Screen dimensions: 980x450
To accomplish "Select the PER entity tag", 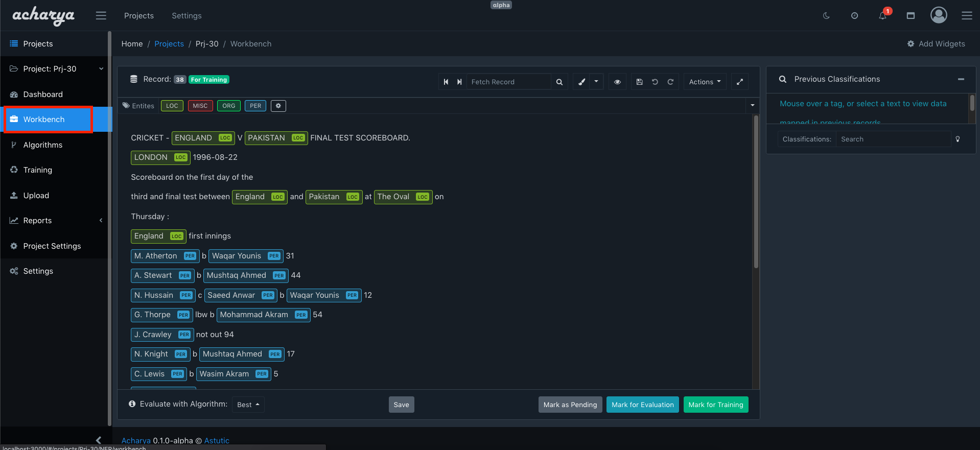I will (255, 106).
